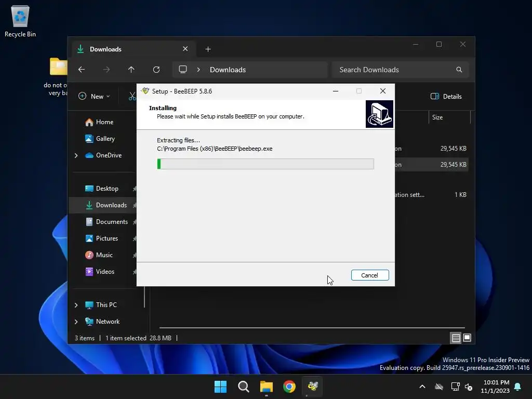Image resolution: width=532 pixels, height=399 pixels.
Task: Switch to details list view
Action: pyautogui.click(x=456, y=338)
